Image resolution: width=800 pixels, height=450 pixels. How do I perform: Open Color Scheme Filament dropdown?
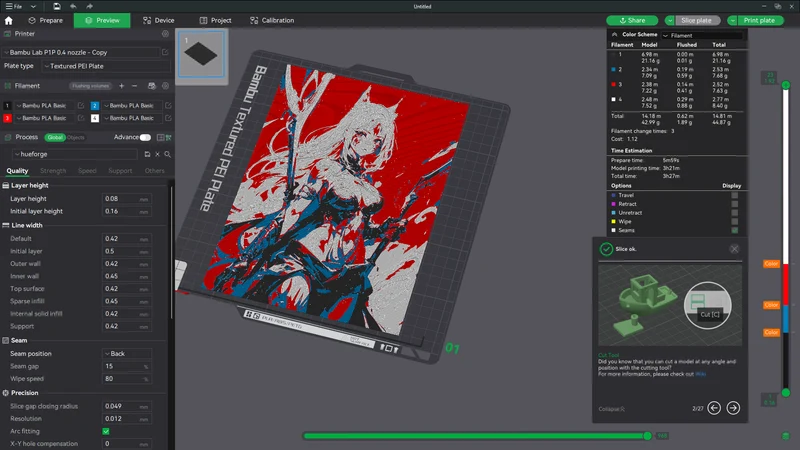point(702,35)
